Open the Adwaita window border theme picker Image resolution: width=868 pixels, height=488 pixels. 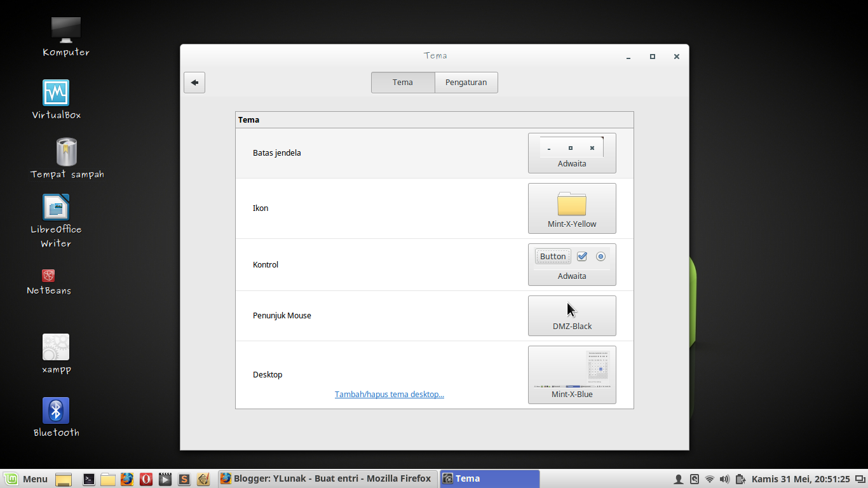(x=571, y=152)
